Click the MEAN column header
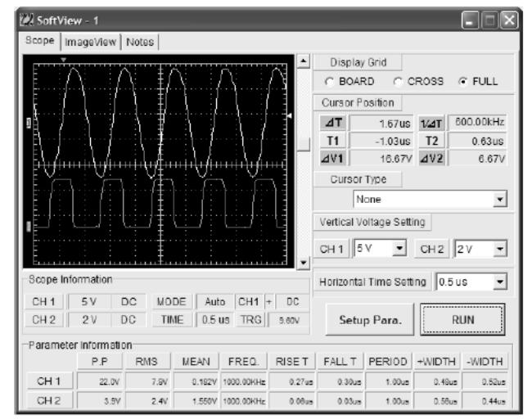The width and height of the screenshot is (532, 419). [196, 362]
